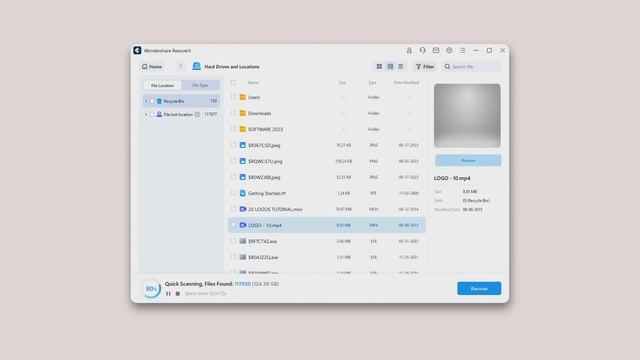Check the SOFTWARE 2023 folder checkbox
Screen dimensions: 640x360
coord(233,129)
